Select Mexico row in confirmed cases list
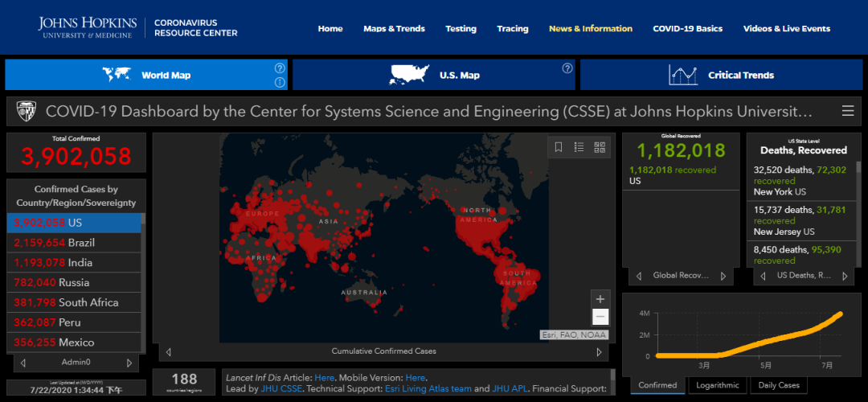 (74, 343)
